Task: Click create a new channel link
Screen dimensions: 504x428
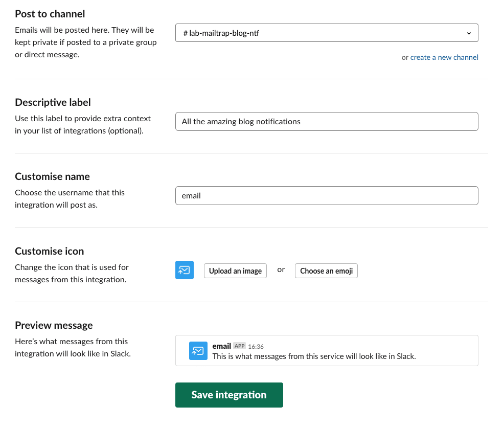Action: pyautogui.click(x=444, y=57)
